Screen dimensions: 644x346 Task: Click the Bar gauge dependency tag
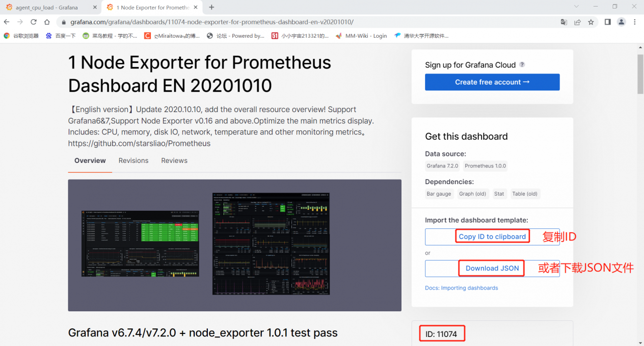[439, 194]
